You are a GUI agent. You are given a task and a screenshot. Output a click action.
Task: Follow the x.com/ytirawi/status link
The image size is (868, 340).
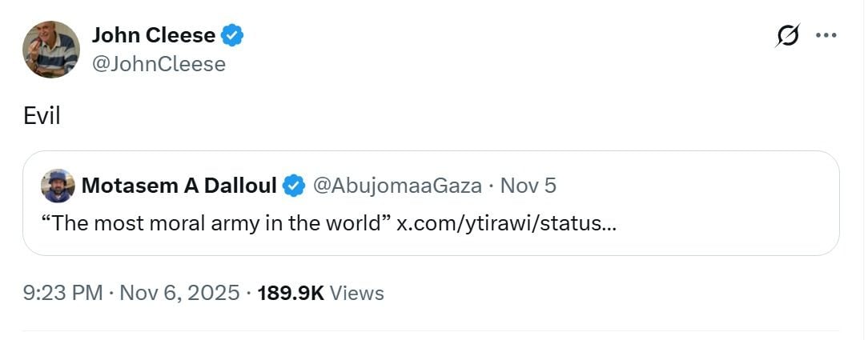click(506, 222)
